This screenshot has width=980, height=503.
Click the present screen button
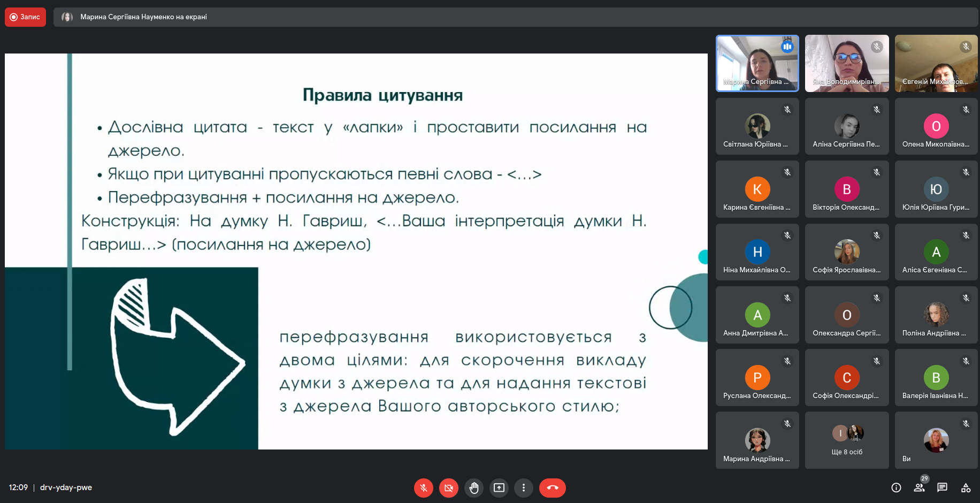[499, 487]
